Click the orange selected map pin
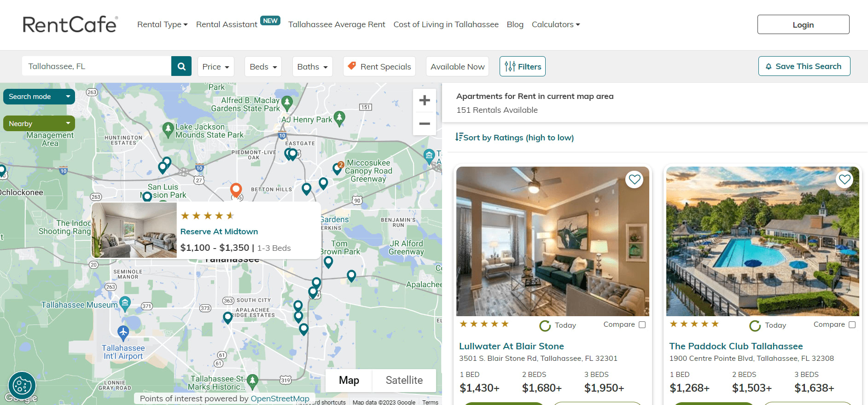868x405 pixels. tap(236, 190)
